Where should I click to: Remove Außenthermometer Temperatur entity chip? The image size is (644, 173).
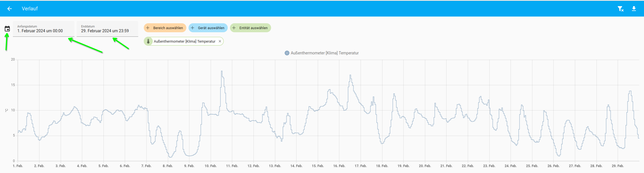click(x=220, y=41)
